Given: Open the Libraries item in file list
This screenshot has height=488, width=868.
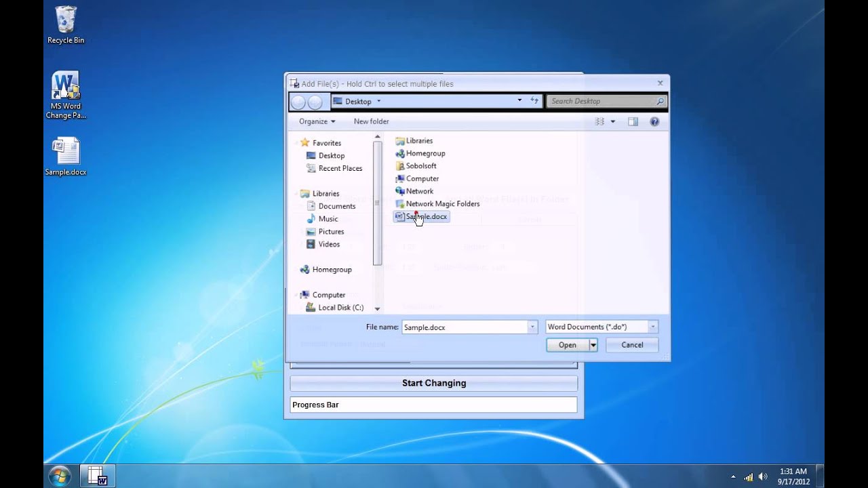Looking at the screenshot, I should click(x=414, y=141).
